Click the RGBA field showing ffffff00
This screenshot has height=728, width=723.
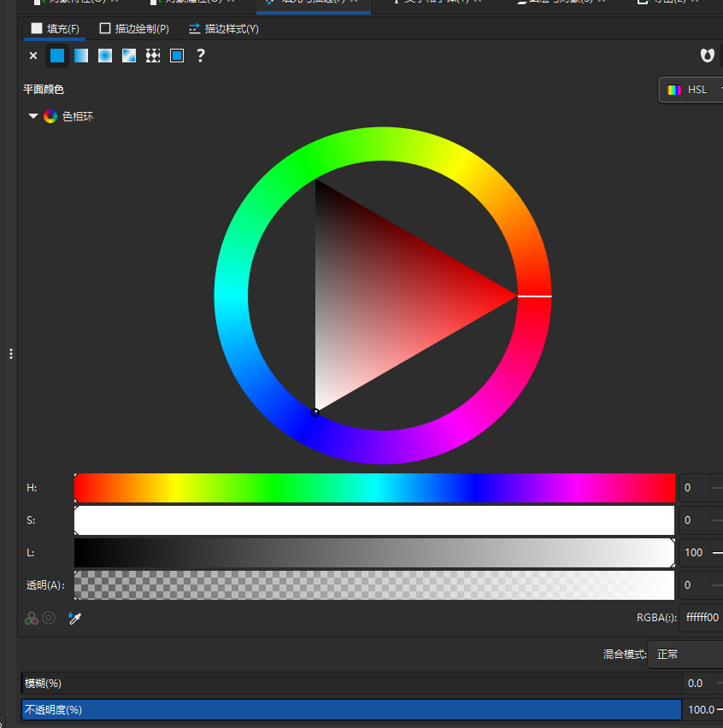point(702,618)
